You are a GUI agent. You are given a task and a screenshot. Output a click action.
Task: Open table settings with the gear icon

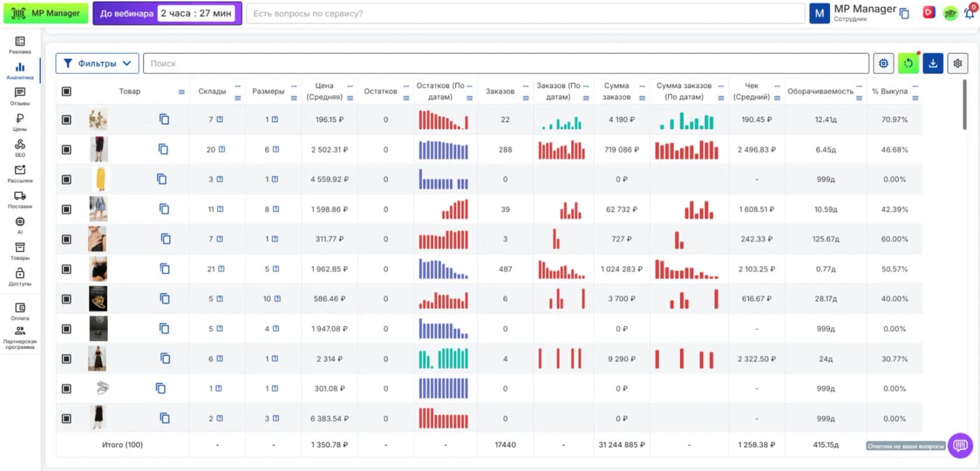click(958, 63)
